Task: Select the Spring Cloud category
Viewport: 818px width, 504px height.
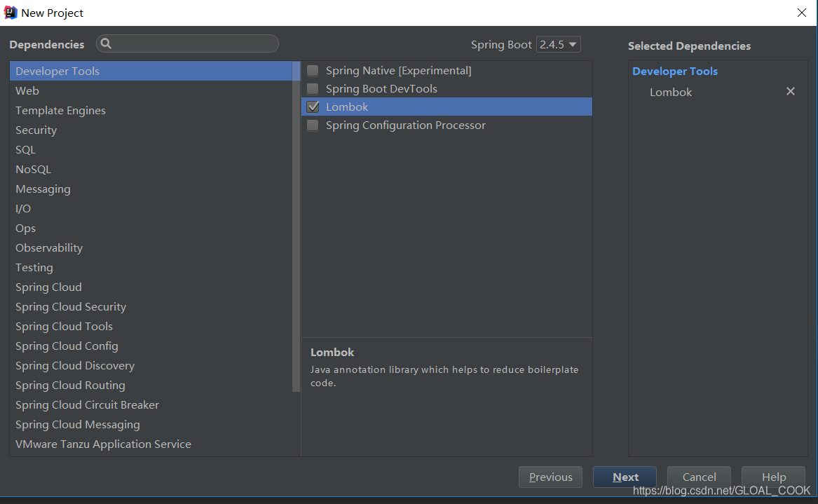Action: click(151, 287)
